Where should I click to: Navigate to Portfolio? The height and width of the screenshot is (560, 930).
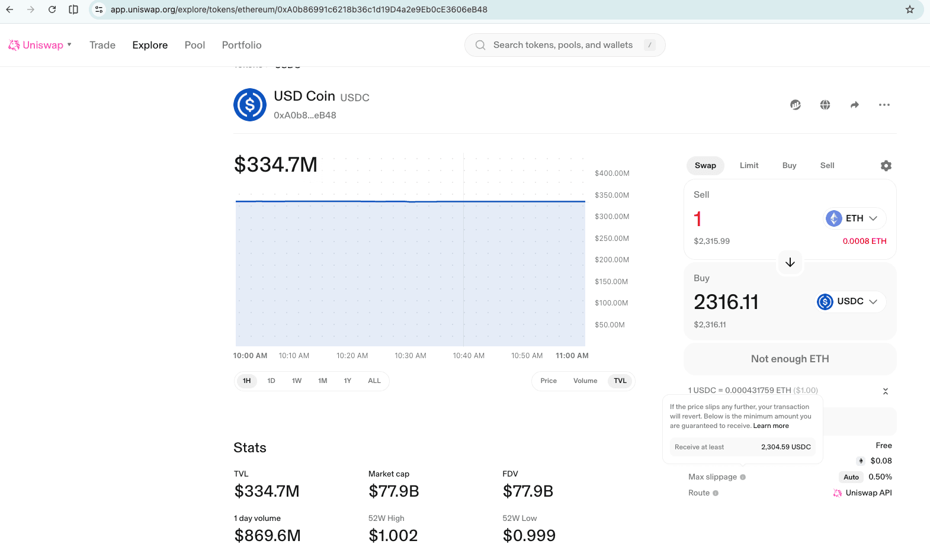point(242,45)
